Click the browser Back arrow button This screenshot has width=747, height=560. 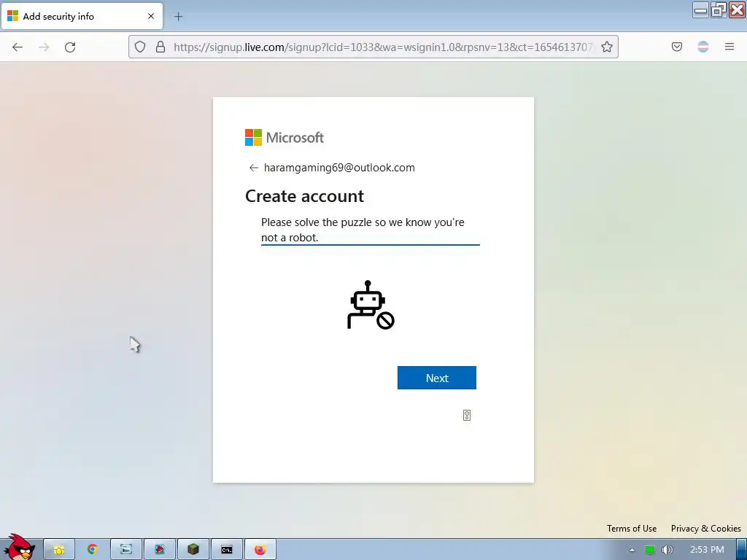click(x=18, y=47)
